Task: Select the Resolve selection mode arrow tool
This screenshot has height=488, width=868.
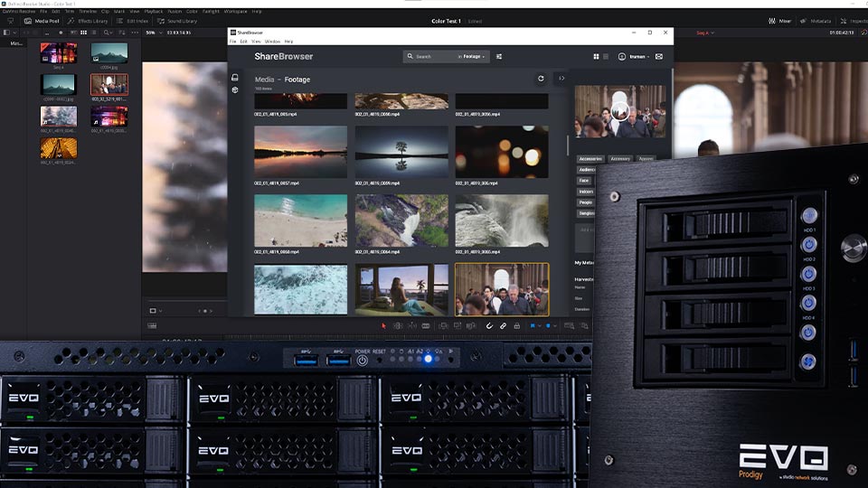Action: (x=383, y=326)
